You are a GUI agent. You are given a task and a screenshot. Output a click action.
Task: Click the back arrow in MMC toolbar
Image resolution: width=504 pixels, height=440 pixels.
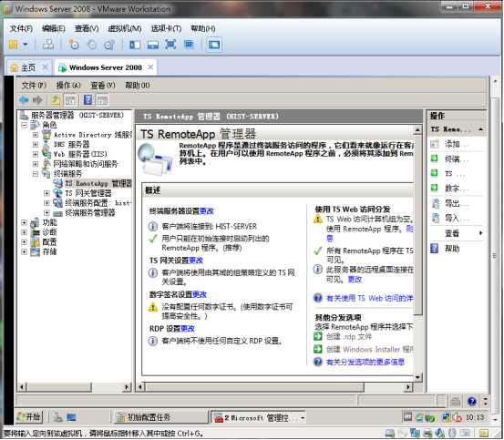(24, 100)
